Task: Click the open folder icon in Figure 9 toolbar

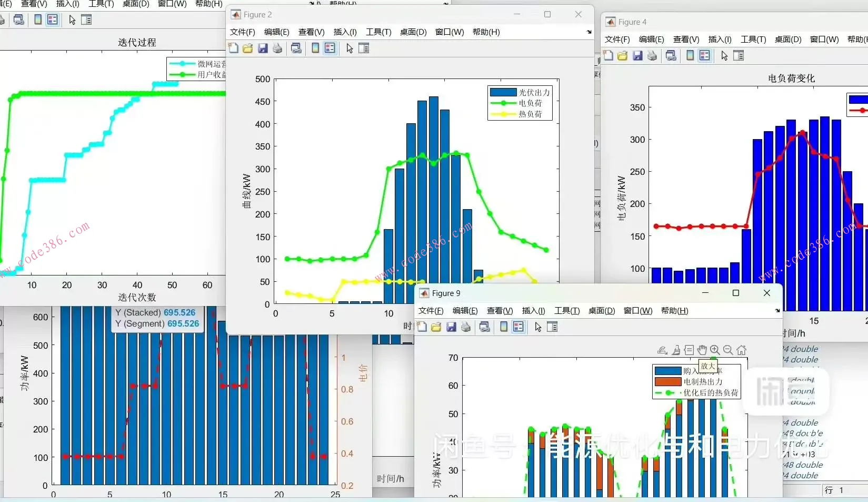Action: tap(436, 327)
